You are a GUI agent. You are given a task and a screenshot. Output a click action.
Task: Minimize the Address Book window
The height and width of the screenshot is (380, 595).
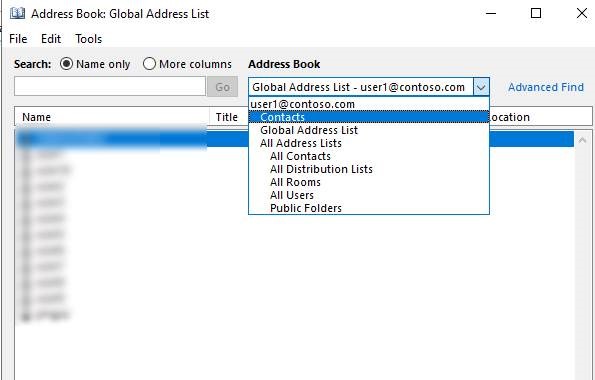pyautogui.click(x=491, y=13)
